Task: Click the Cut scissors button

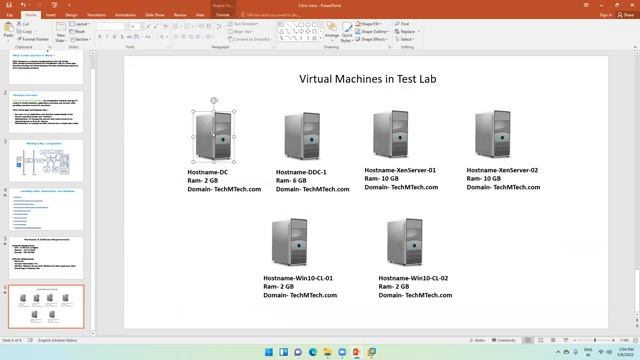Action: pos(23,24)
